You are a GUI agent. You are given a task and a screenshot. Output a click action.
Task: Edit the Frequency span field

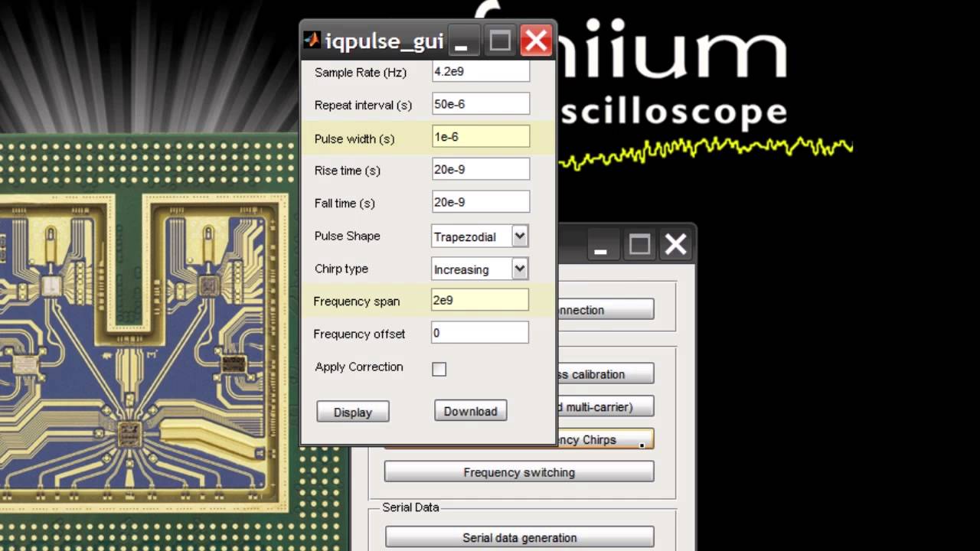[x=480, y=300]
